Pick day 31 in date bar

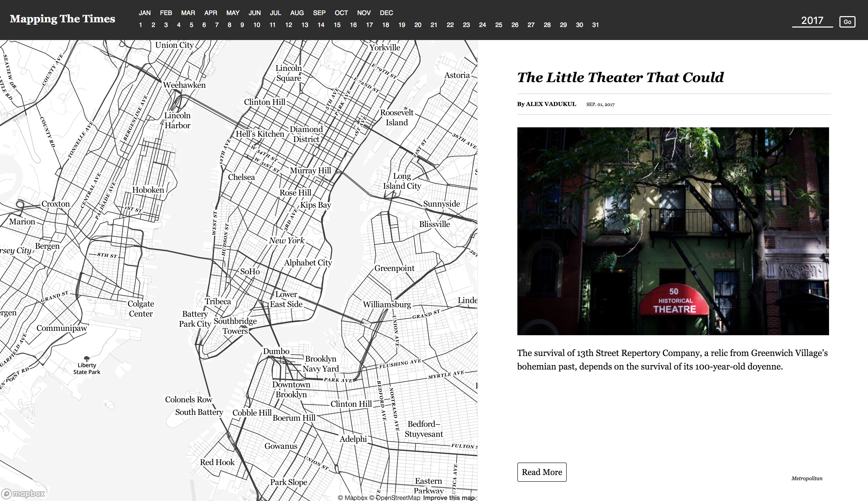[595, 25]
